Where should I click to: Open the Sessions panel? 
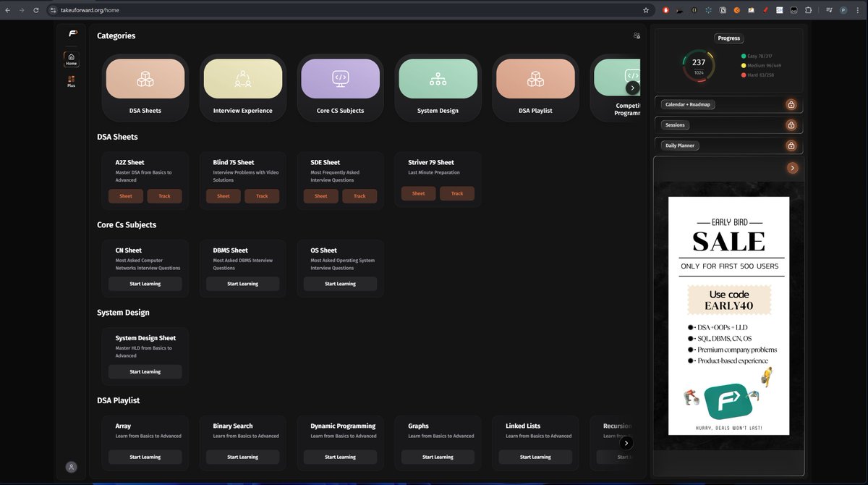click(728, 125)
